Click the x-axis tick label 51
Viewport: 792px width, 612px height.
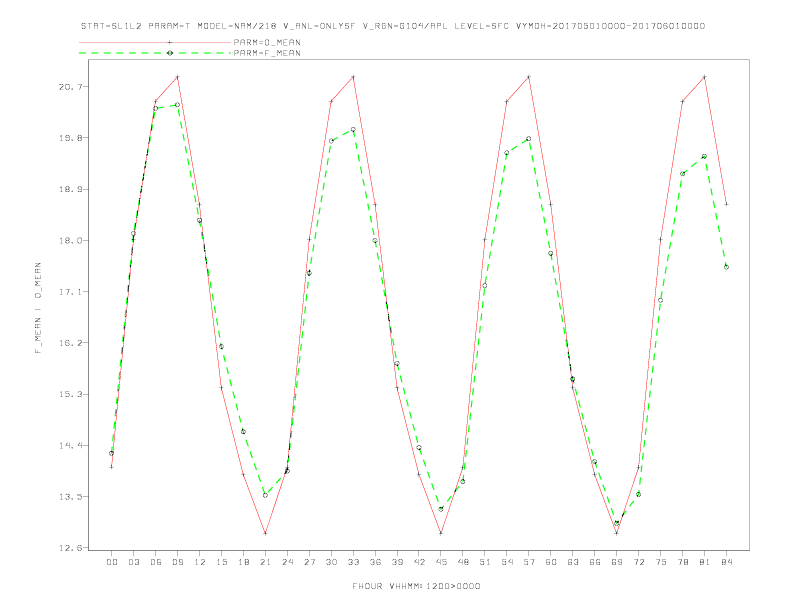[485, 562]
